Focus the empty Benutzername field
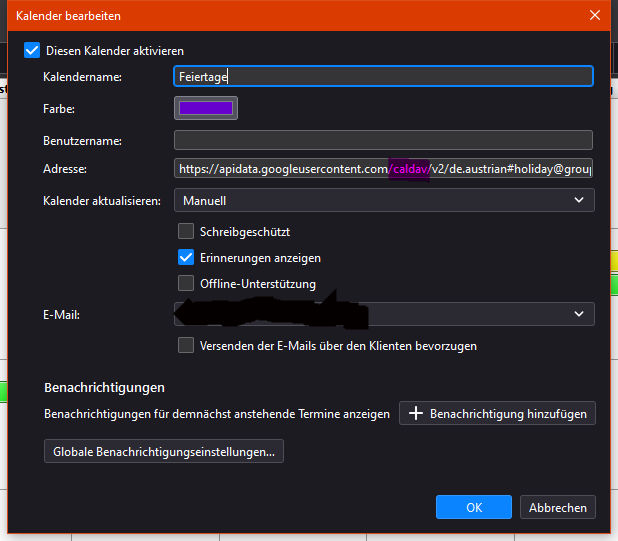Screen dimensions: 618x541 383,141
